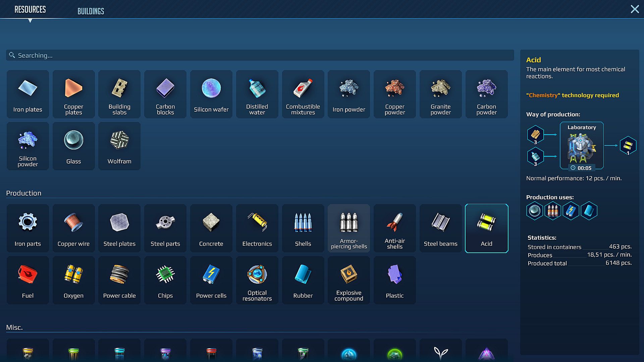The image size is (644, 362).
Task: Open the Anti-air shells resource entry
Action: [x=394, y=228]
